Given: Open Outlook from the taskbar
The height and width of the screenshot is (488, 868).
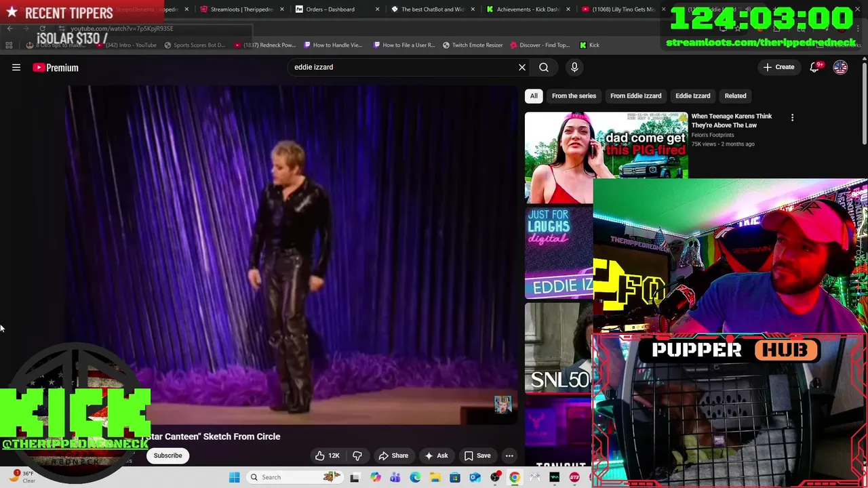Looking at the screenshot, I should [x=475, y=477].
